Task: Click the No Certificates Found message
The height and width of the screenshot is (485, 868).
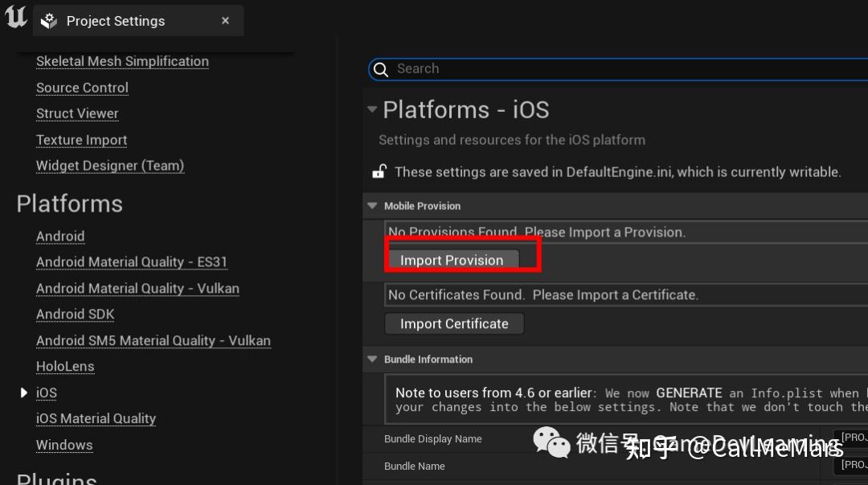Action: coord(543,295)
